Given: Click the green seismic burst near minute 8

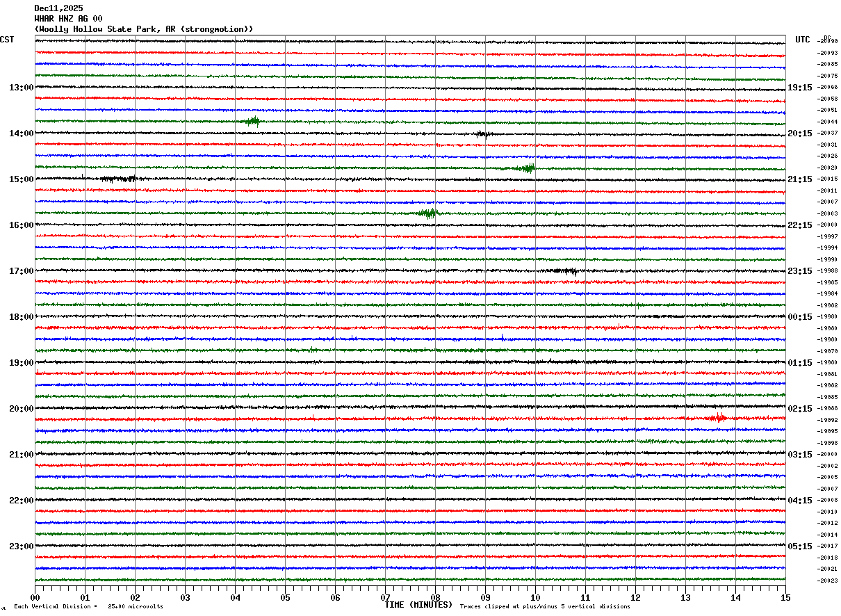Looking at the screenshot, I should click(x=429, y=213).
